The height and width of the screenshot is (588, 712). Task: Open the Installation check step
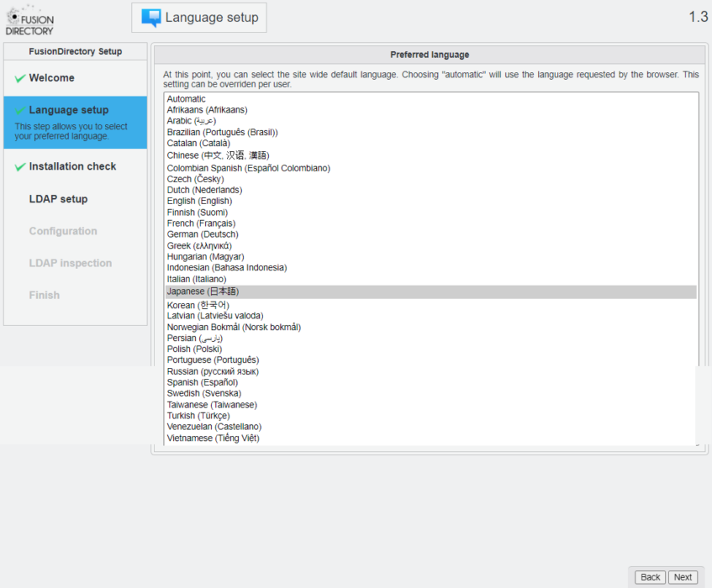72,166
